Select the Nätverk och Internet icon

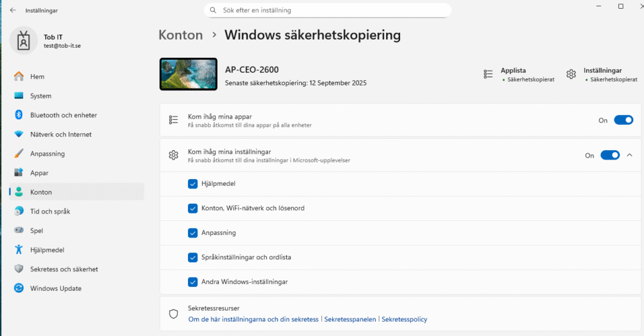(19, 134)
